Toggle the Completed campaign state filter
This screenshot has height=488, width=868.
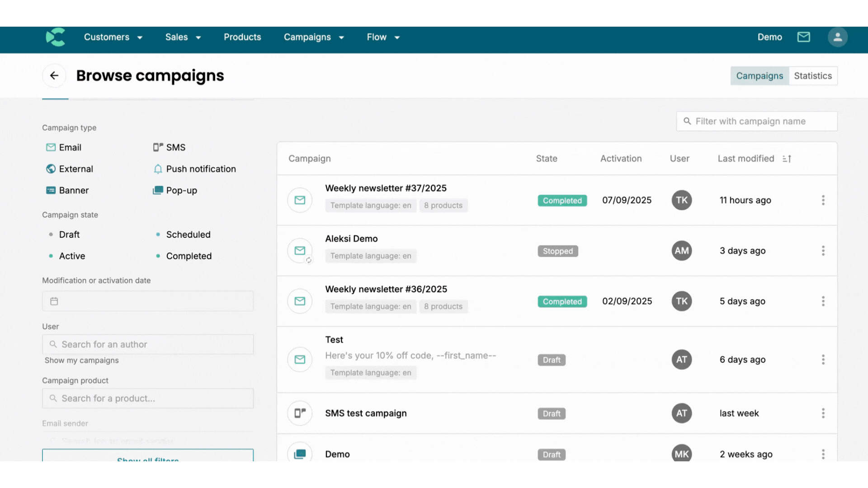pos(189,256)
